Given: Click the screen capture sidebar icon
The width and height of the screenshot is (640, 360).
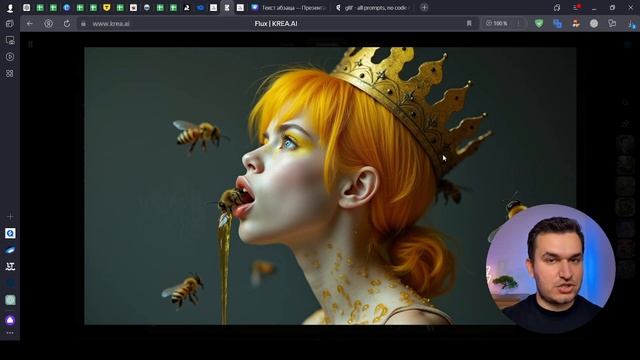Looking at the screenshot, I should [10, 40].
